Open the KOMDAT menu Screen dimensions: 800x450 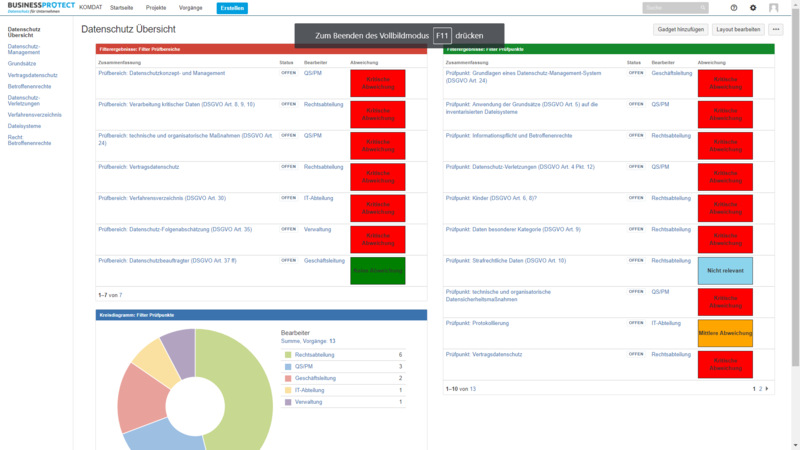click(x=90, y=8)
